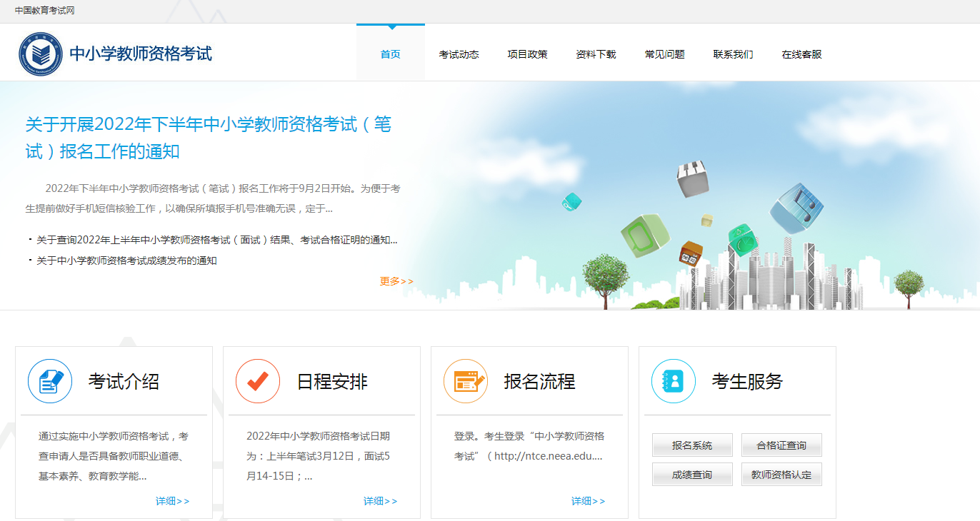
Task: Click the 考生服务 cyan contact book icon
Action: click(x=674, y=381)
